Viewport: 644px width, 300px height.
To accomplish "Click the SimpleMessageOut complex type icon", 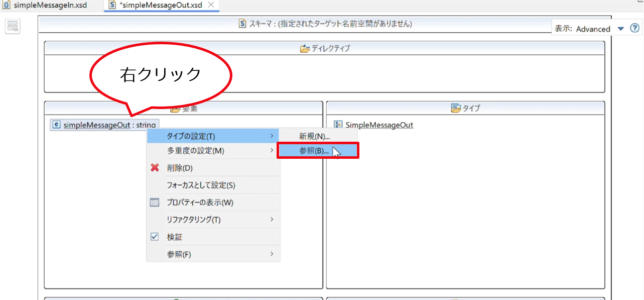I will [x=338, y=125].
